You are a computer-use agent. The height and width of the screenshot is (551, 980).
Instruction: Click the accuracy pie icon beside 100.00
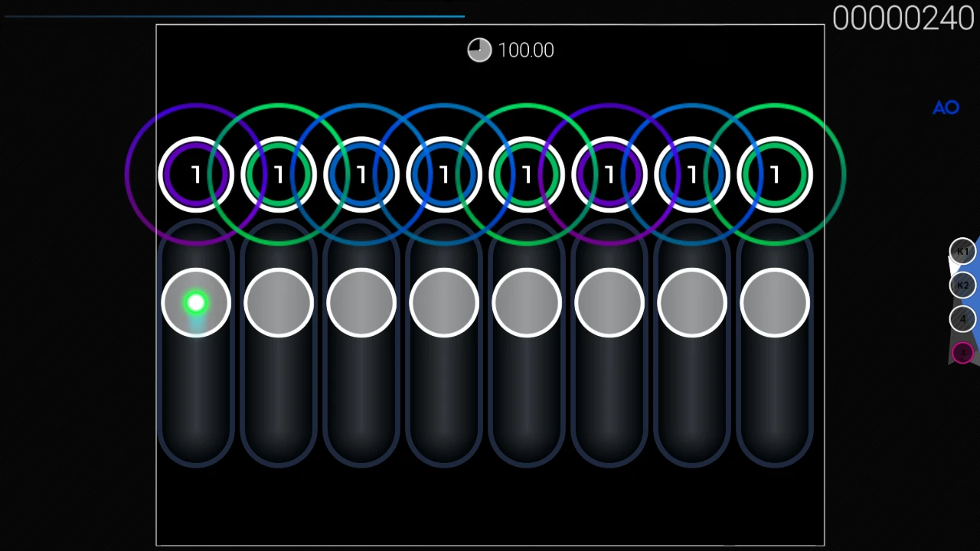click(479, 51)
